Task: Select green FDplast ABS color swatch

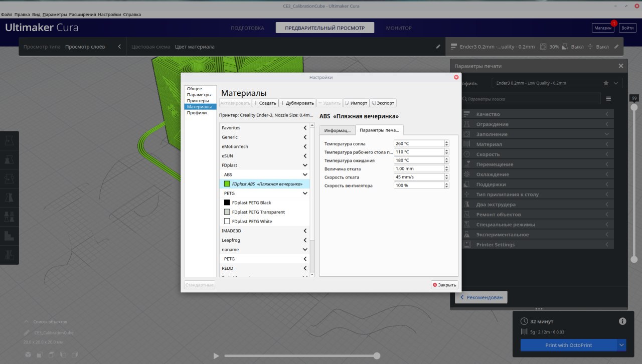Action: point(227,184)
